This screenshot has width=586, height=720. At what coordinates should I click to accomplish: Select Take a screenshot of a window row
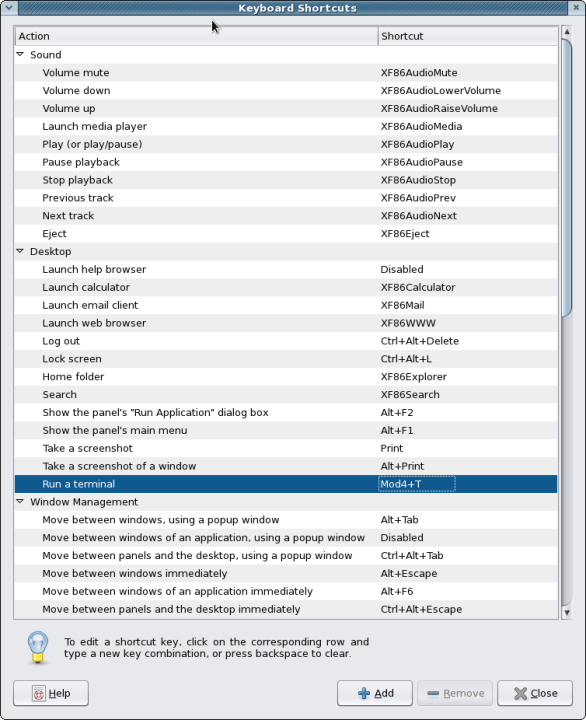pyautogui.click(x=286, y=467)
